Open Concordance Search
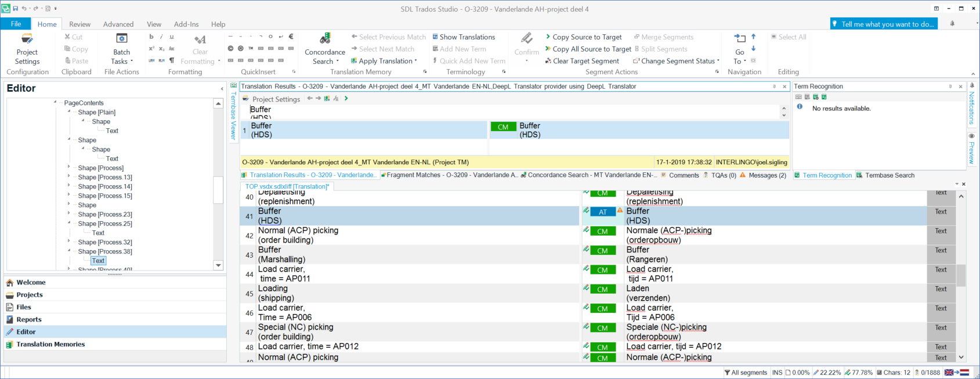980x379 pixels. pyautogui.click(x=325, y=49)
